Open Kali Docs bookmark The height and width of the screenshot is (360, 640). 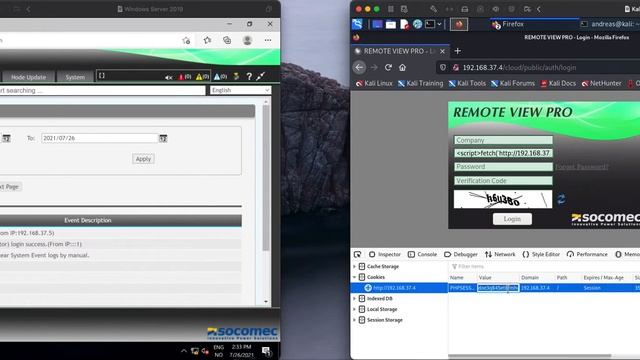(x=558, y=83)
